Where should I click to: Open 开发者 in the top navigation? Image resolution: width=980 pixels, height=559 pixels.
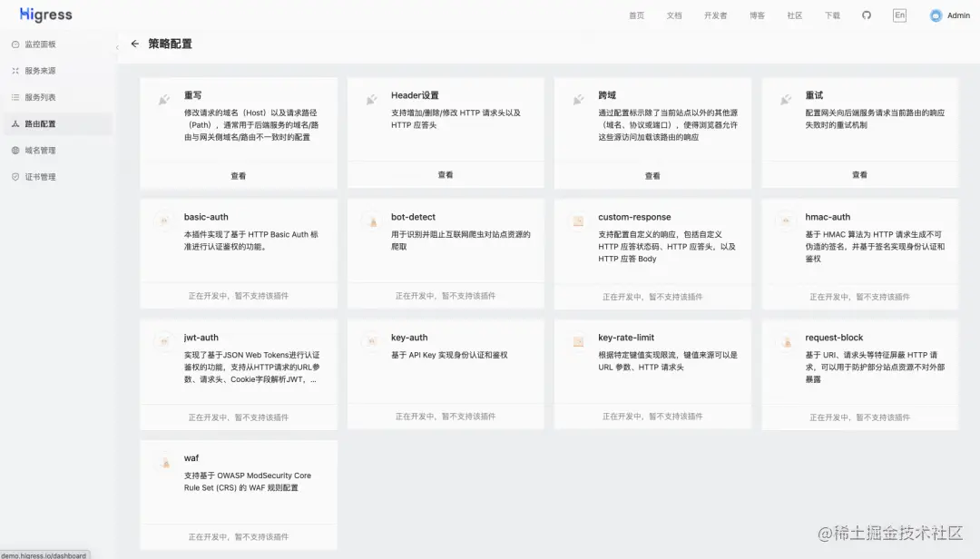pos(716,15)
